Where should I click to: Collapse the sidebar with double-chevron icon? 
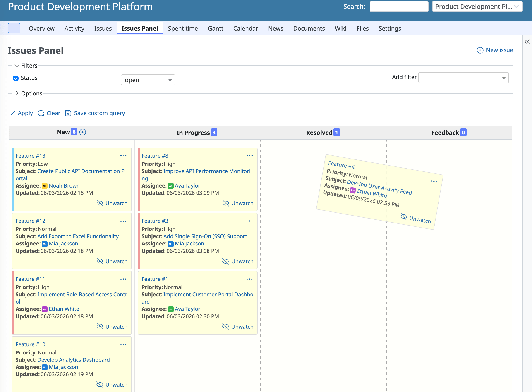point(527,42)
